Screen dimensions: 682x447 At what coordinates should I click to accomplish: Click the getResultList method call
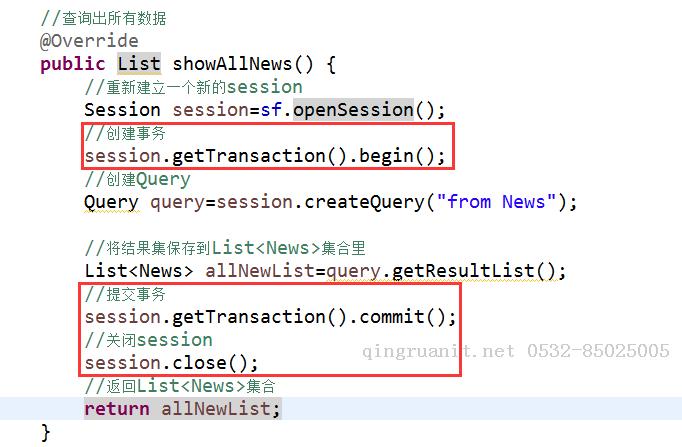(472, 271)
